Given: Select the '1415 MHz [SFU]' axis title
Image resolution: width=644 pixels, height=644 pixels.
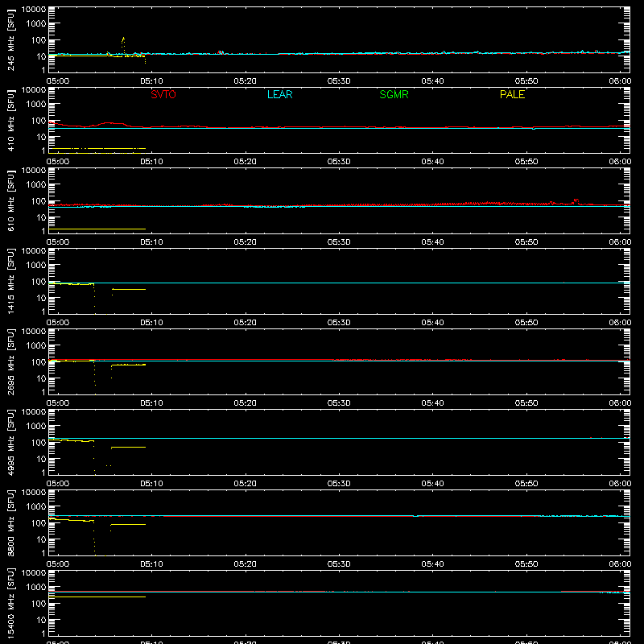Looking at the screenshot, I should [x=11, y=281].
